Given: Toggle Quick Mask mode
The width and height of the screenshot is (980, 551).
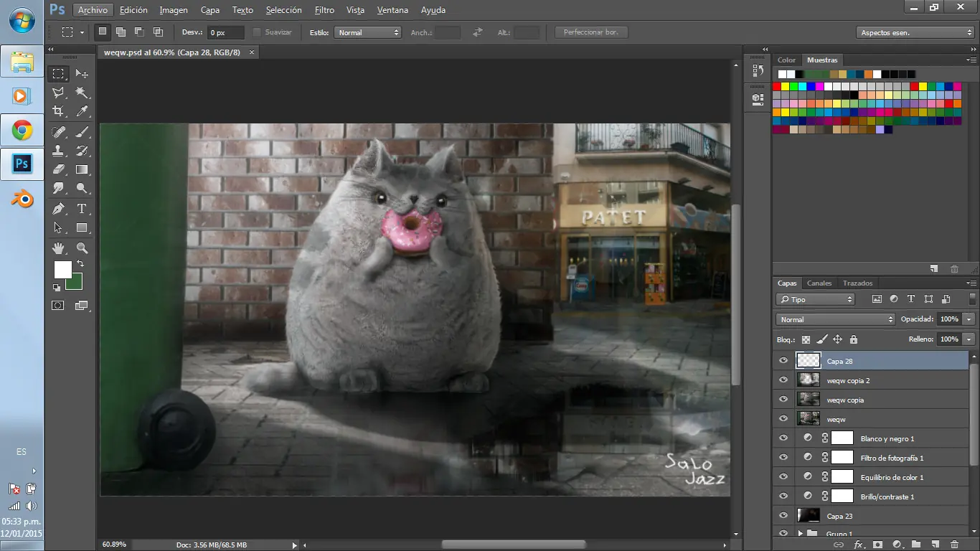Looking at the screenshot, I should [x=58, y=306].
